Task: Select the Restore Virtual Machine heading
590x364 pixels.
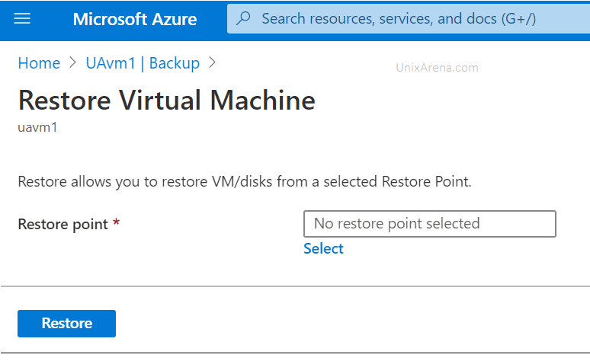Action: 167,101
